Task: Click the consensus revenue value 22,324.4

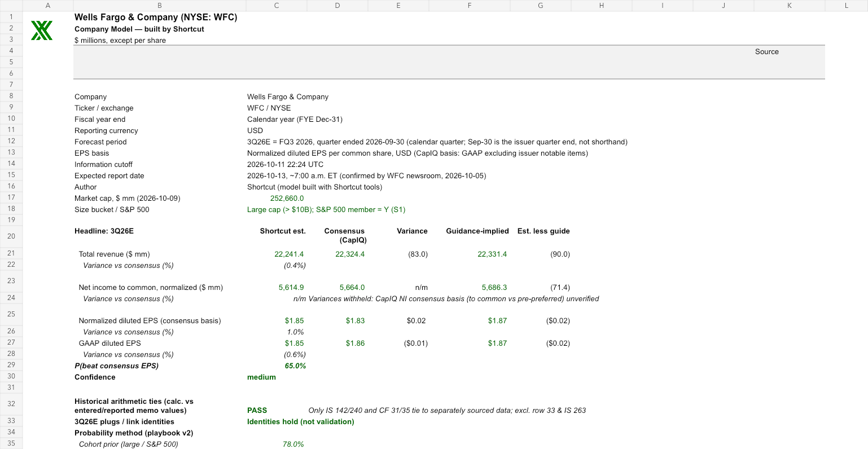Action: (x=350, y=254)
